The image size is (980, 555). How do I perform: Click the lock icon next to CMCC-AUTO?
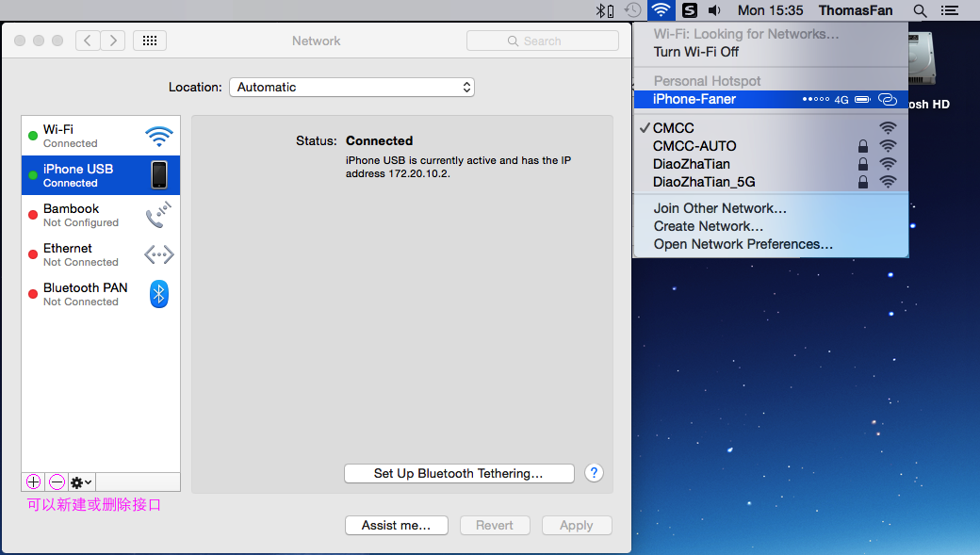(862, 146)
